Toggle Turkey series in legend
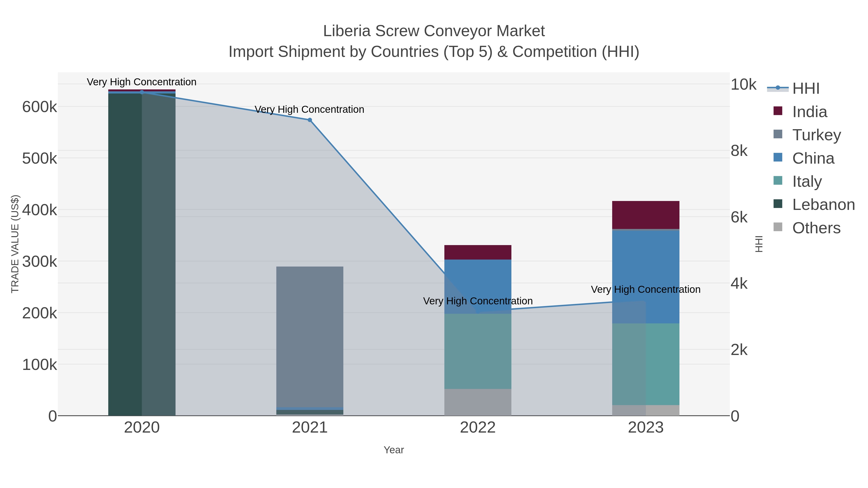The width and height of the screenshot is (868, 488). 807,135
